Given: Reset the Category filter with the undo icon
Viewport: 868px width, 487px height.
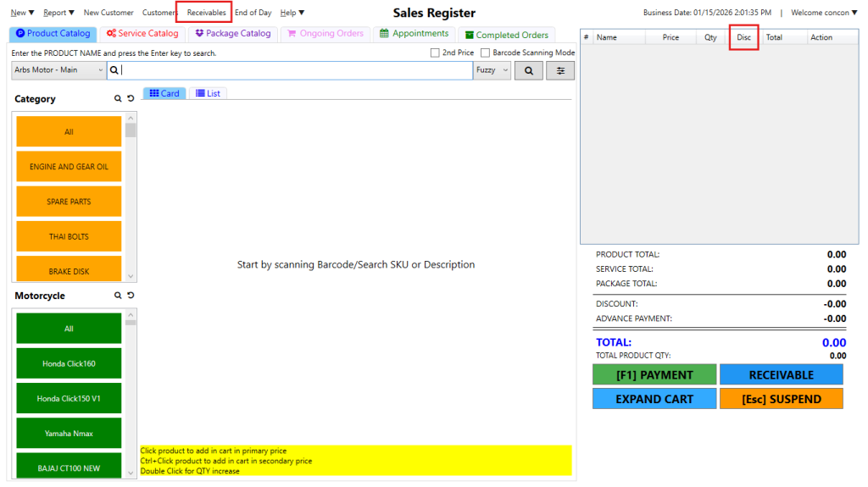Looking at the screenshot, I should pos(131,99).
